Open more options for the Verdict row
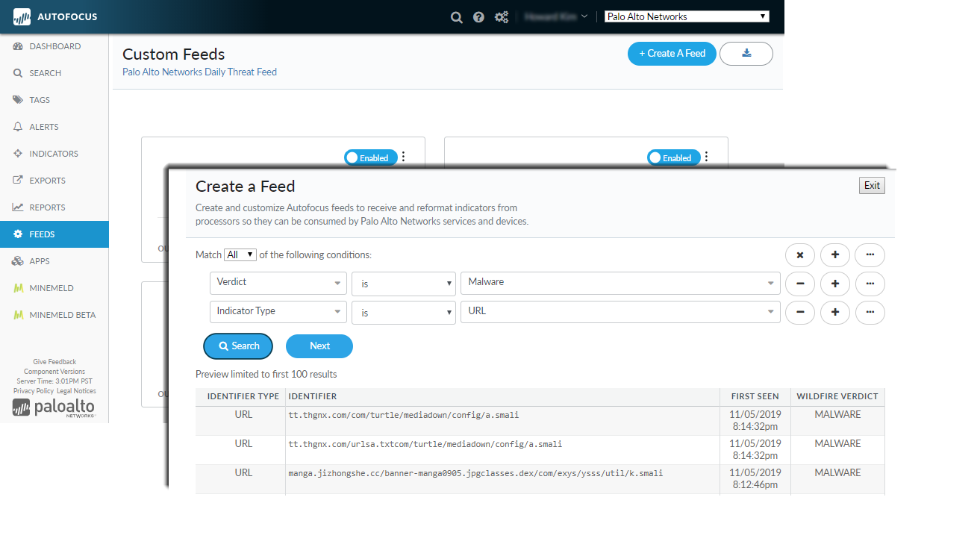The width and height of the screenshot is (980, 553). click(x=870, y=284)
